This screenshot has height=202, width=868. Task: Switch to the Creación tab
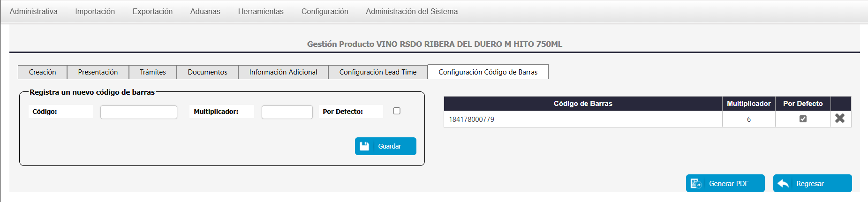coord(43,72)
